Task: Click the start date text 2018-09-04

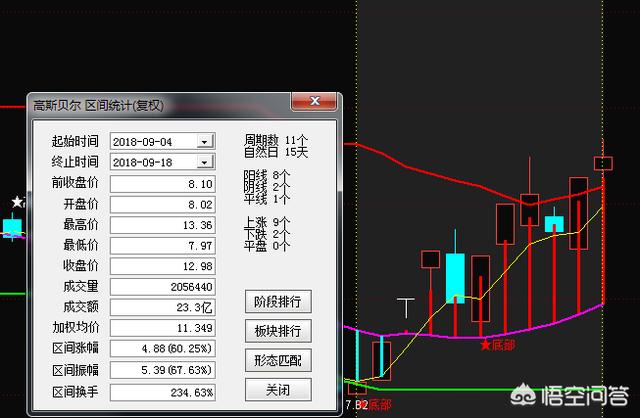Action: tap(142, 142)
